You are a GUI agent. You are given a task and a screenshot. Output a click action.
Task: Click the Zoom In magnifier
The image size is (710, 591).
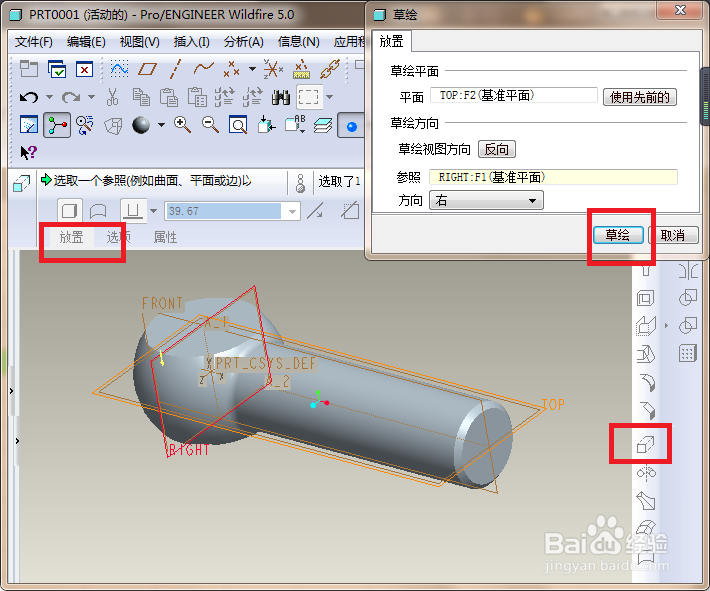click(x=182, y=125)
